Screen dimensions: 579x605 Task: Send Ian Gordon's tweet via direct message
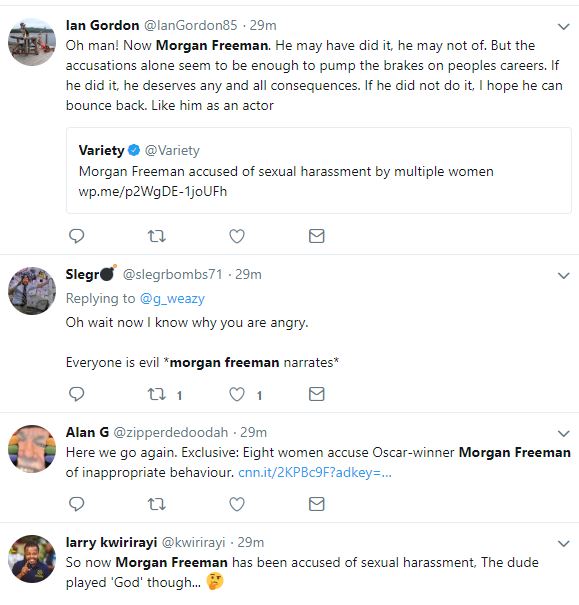[317, 236]
